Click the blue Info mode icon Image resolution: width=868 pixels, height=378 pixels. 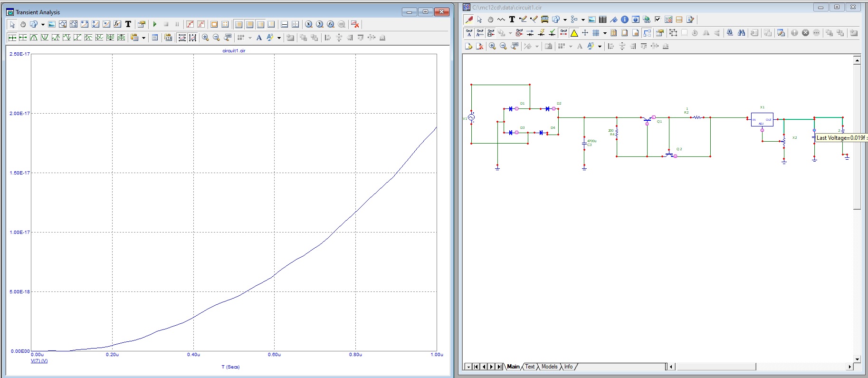pos(624,19)
